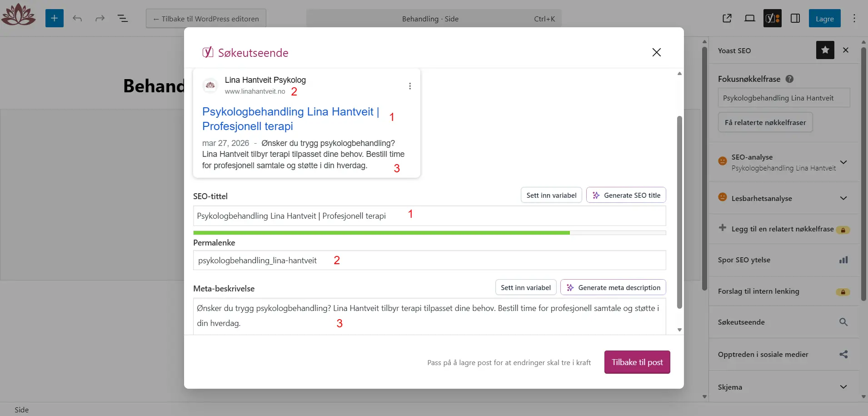Open Søkeutseende magnifier icon

tap(843, 322)
